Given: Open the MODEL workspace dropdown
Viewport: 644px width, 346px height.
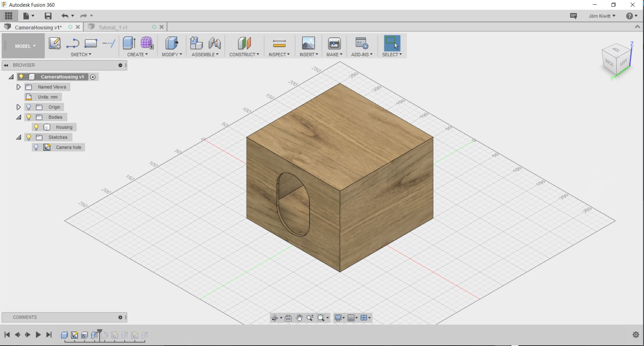Looking at the screenshot, I should 25,46.
